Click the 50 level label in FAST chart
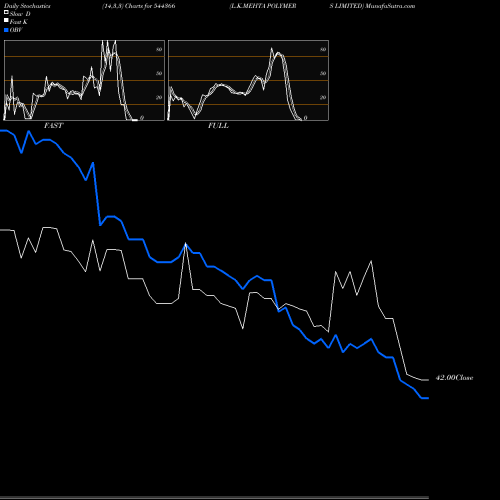The height and width of the screenshot is (500, 500). (x=159, y=73)
